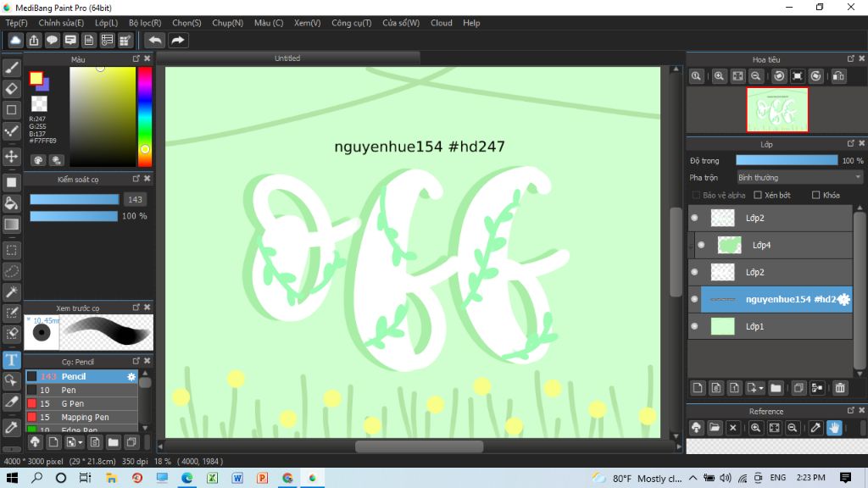Open Microsoft Word from the taskbar

[237, 478]
